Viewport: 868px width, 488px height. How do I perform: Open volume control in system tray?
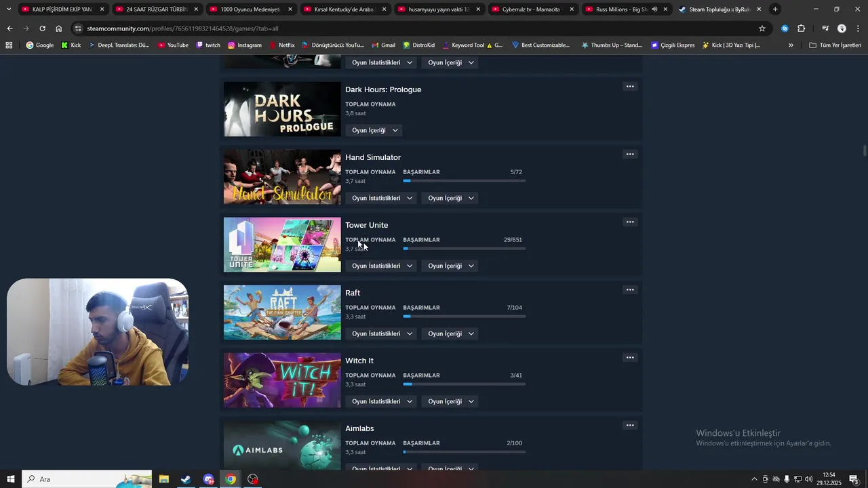coord(808,479)
